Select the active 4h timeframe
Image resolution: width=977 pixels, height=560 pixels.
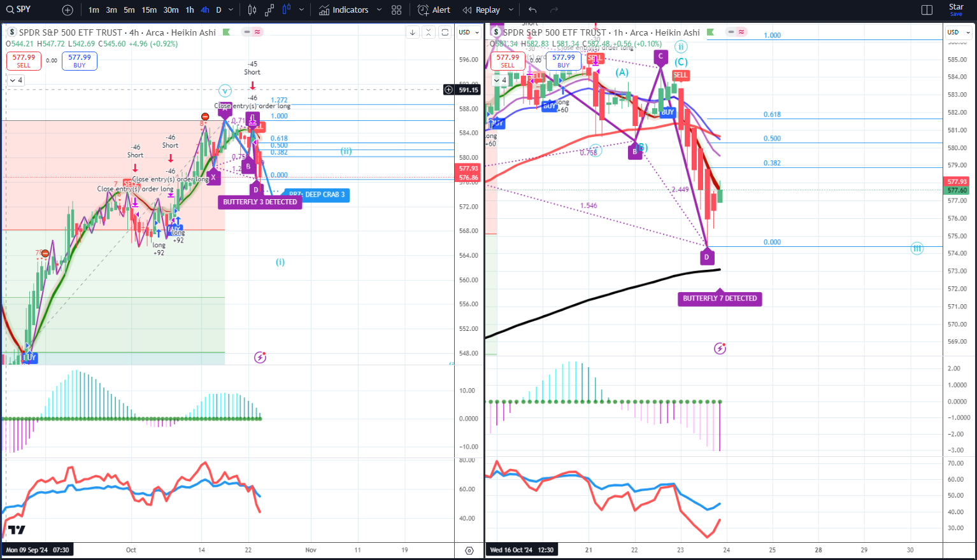(x=204, y=10)
